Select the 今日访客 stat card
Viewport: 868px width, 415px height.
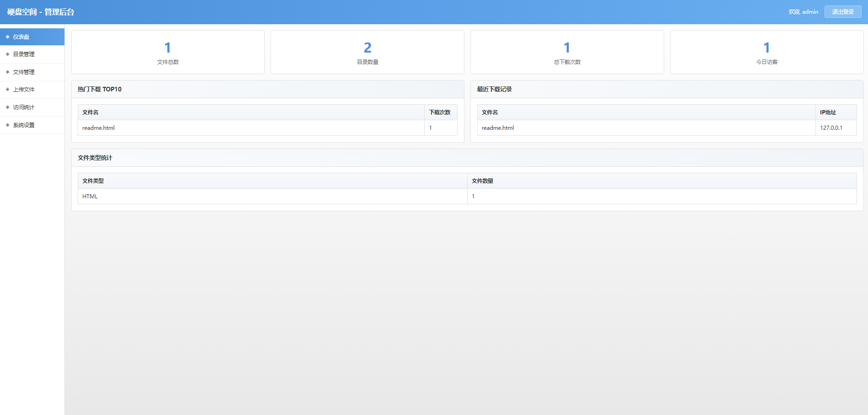(x=767, y=52)
